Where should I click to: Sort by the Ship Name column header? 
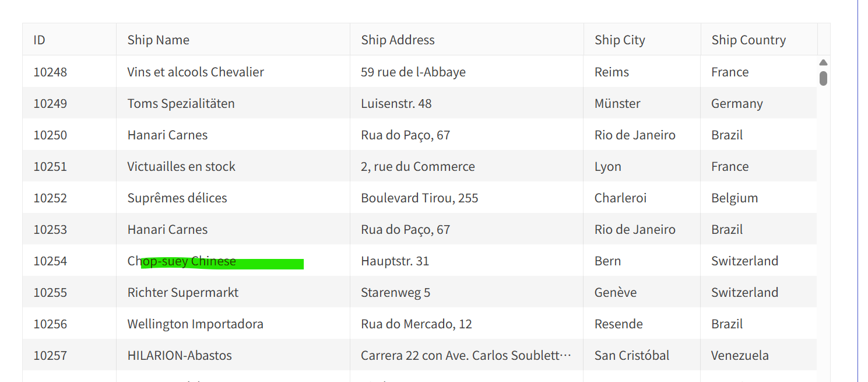tap(159, 40)
